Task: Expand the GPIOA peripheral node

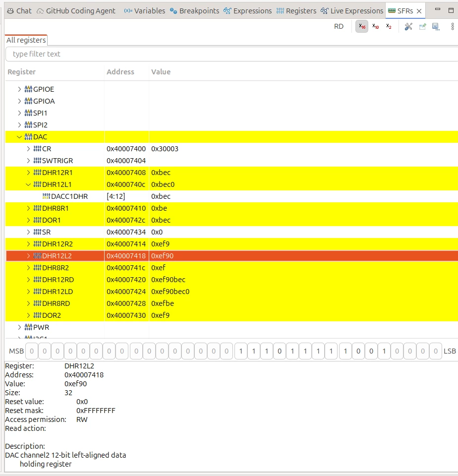Action: click(19, 101)
